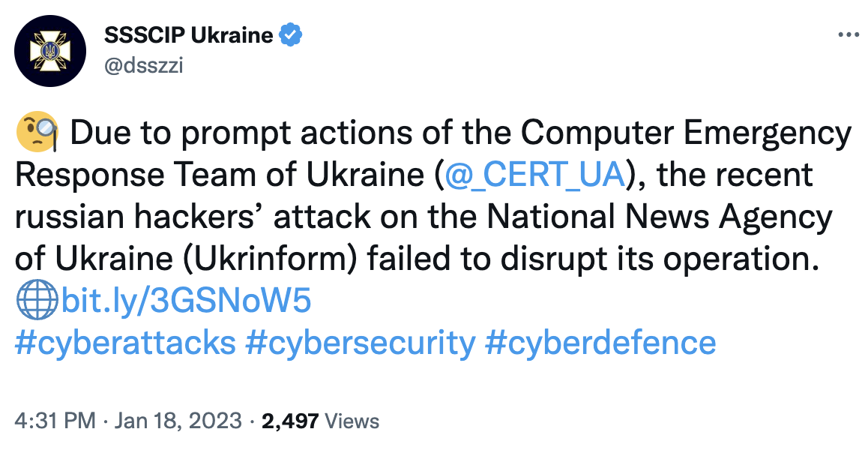Click the 4:31 PM timestamp

click(x=55, y=421)
